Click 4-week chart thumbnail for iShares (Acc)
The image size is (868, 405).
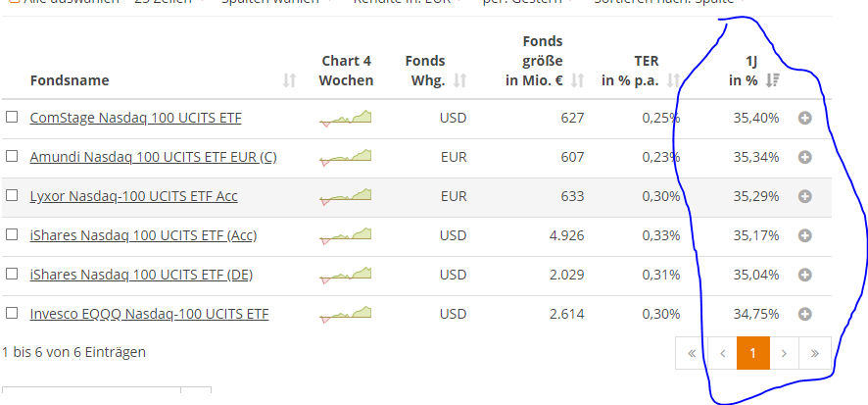tap(346, 235)
